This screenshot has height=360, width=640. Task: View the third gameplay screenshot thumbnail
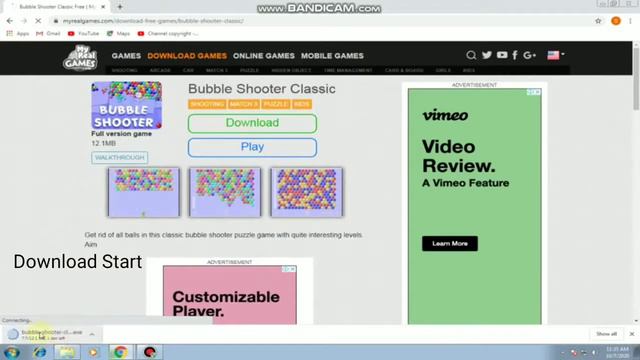point(307,192)
